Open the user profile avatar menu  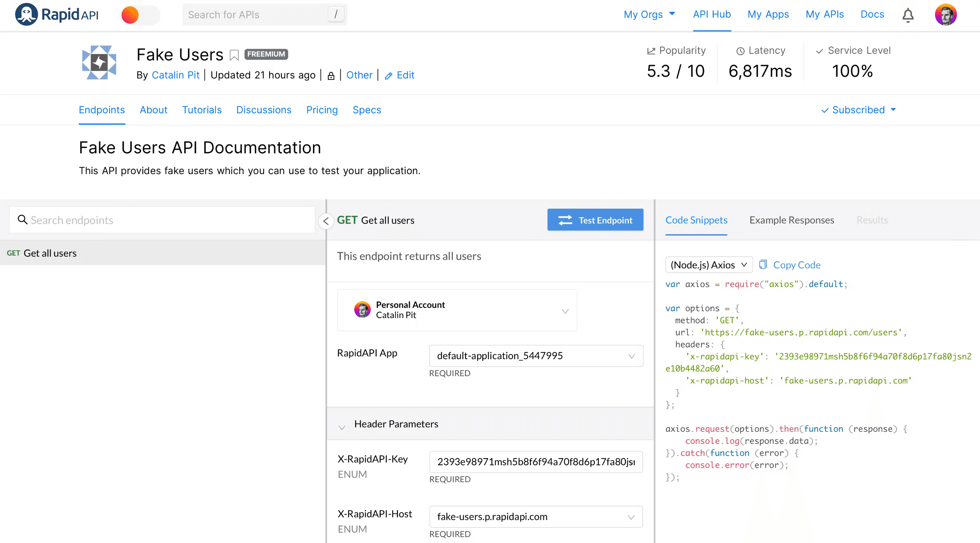945,15
